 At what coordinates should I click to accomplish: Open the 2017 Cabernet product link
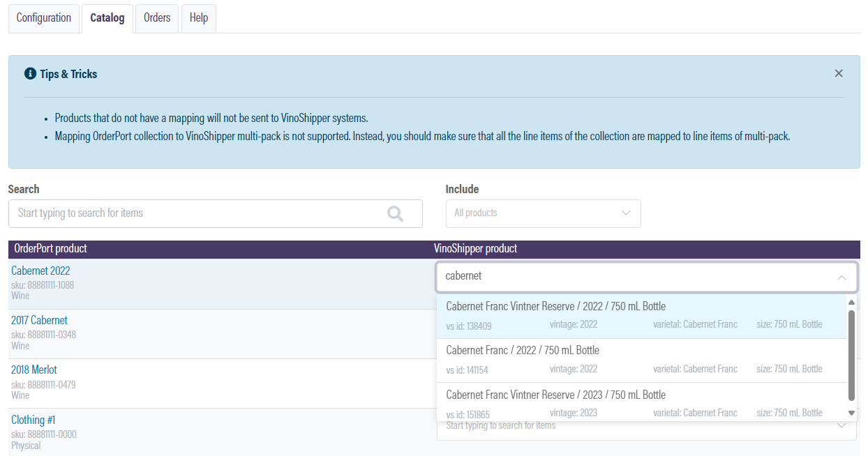39,320
